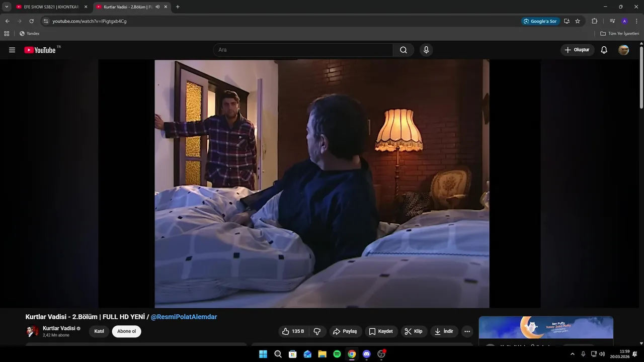Show hidden system tray icons
Image resolution: width=644 pixels, height=362 pixels.
(572, 354)
